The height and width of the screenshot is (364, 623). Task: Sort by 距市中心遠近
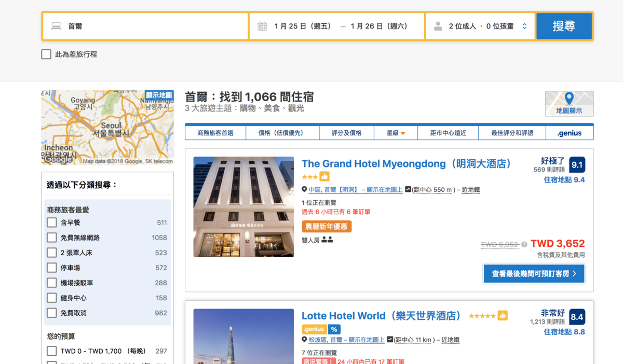point(448,133)
